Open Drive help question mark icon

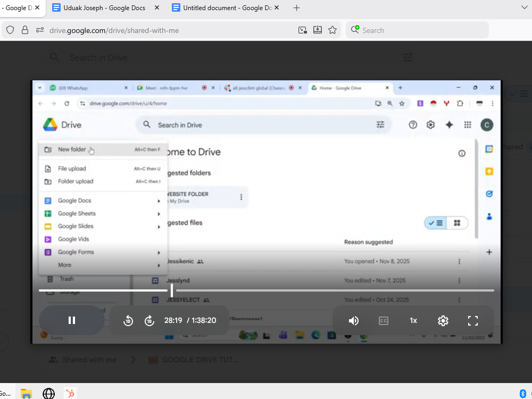coord(413,125)
